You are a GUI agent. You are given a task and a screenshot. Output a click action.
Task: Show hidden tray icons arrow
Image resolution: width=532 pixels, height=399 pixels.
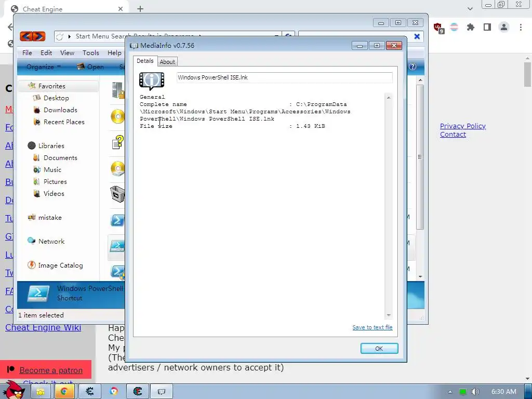coord(450,392)
